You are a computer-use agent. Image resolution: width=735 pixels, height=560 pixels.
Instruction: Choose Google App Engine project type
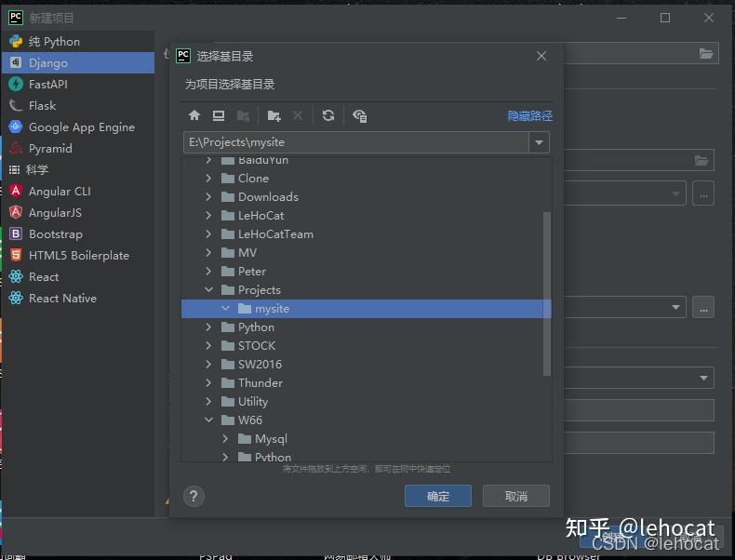pyautogui.click(x=78, y=127)
